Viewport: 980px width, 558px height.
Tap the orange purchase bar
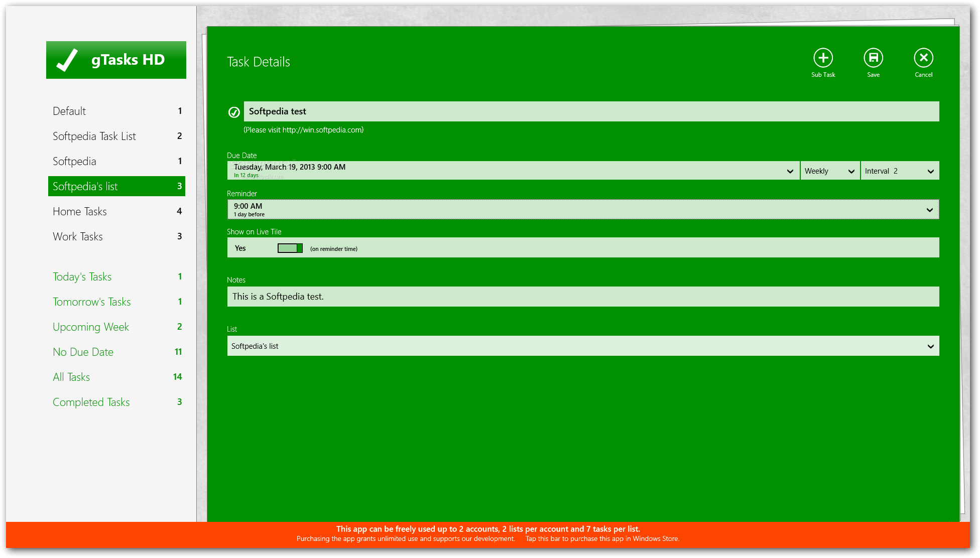(488, 534)
